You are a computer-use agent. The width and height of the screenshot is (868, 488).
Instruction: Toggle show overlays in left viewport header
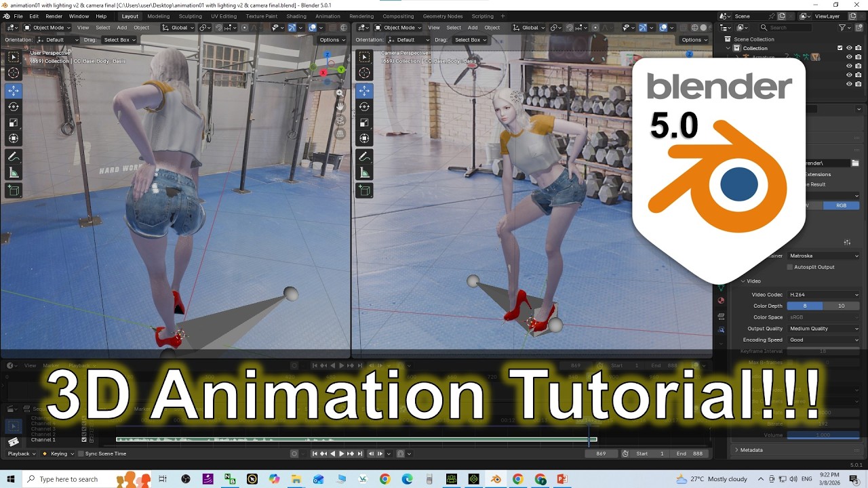point(312,28)
